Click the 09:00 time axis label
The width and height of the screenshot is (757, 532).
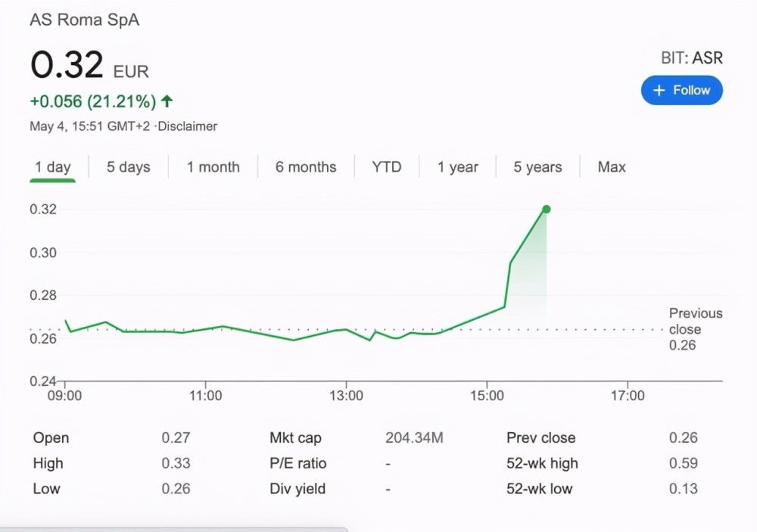click(64, 396)
